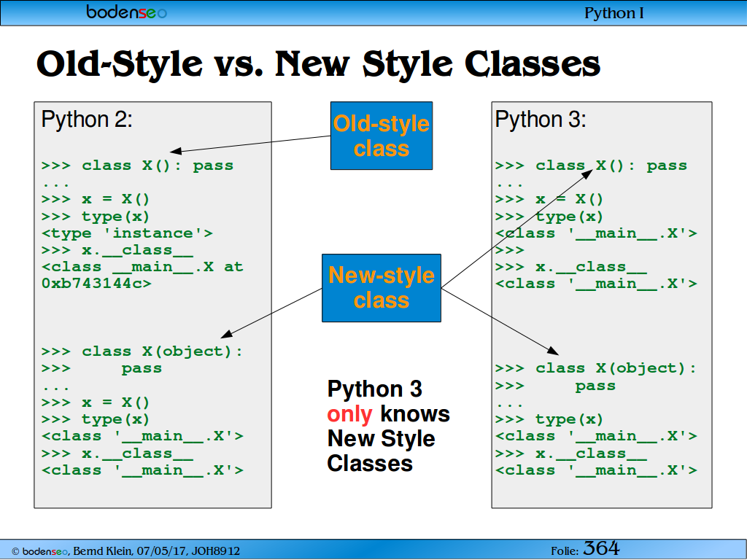Click the "<class __main__.X at" output line
The image size is (747, 560).
coord(142,267)
